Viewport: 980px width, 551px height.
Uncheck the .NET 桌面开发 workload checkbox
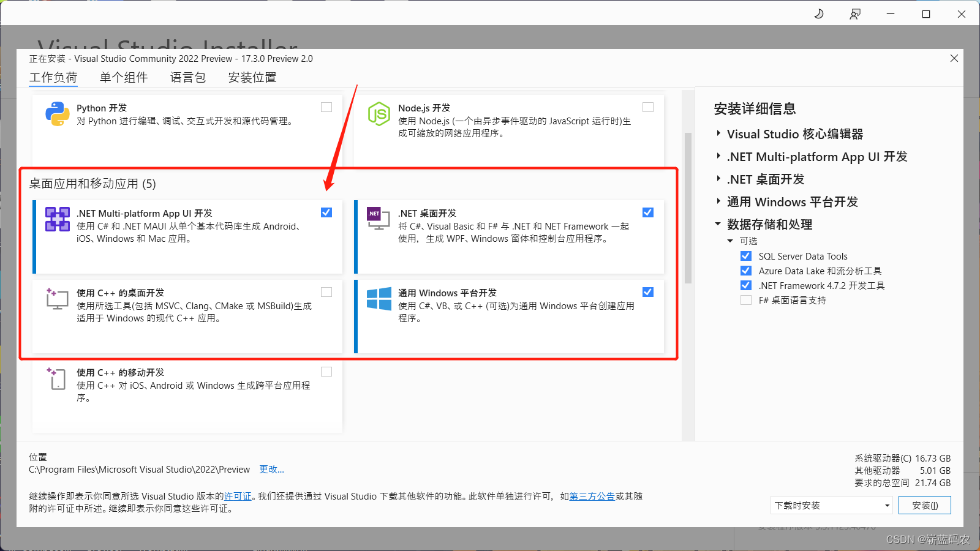click(x=648, y=212)
